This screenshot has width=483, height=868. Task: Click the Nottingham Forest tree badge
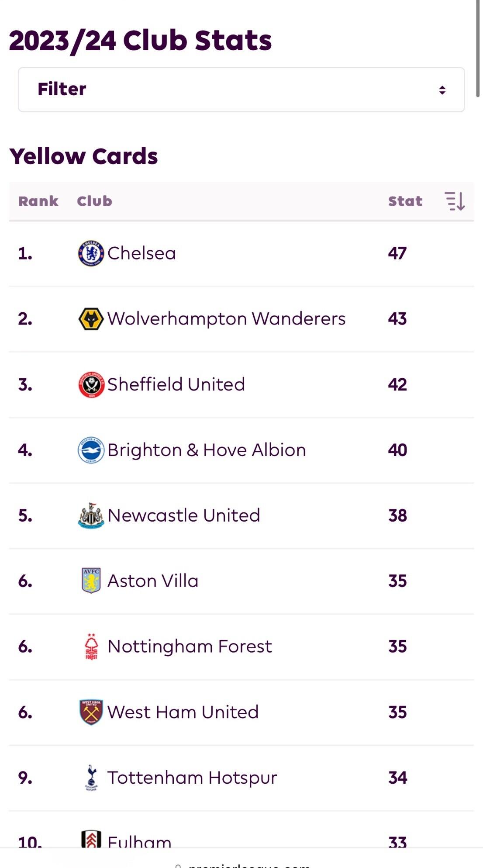tap(91, 647)
